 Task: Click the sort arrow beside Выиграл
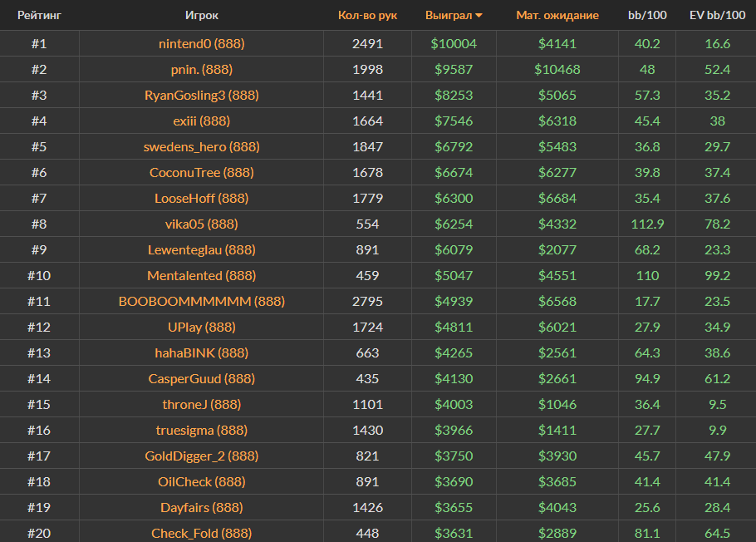tap(479, 16)
